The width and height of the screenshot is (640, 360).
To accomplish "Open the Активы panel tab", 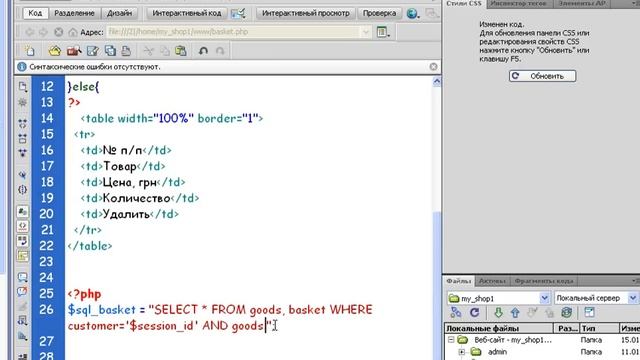I will pyautogui.click(x=492, y=281).
